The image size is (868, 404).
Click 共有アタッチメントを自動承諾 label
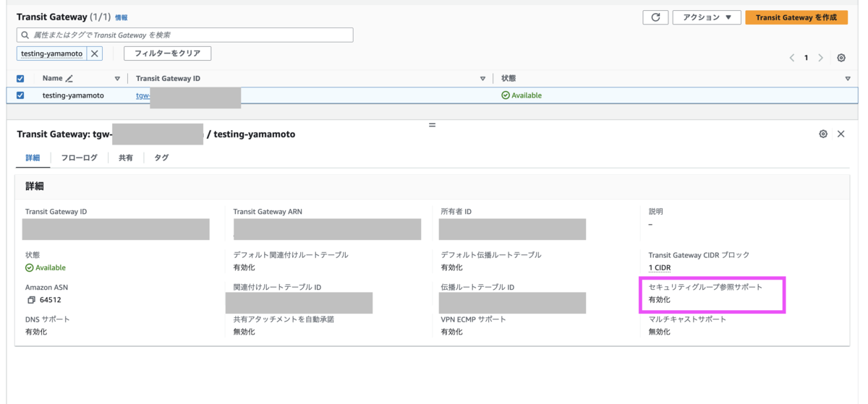coord(284,319)
